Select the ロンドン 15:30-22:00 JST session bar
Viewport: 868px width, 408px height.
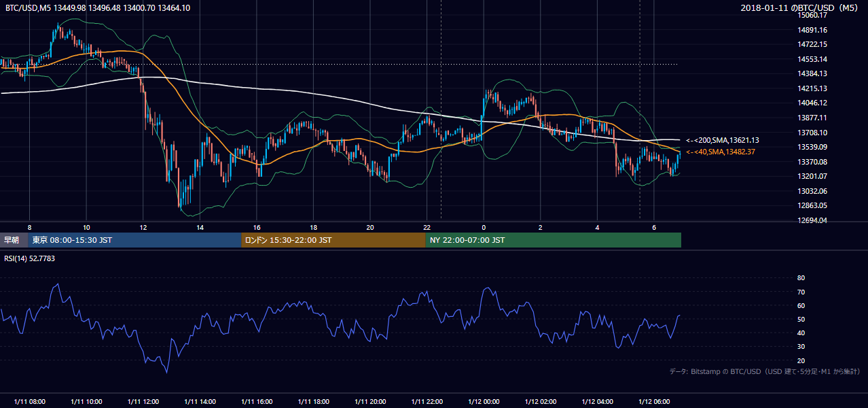pos(333,240)
